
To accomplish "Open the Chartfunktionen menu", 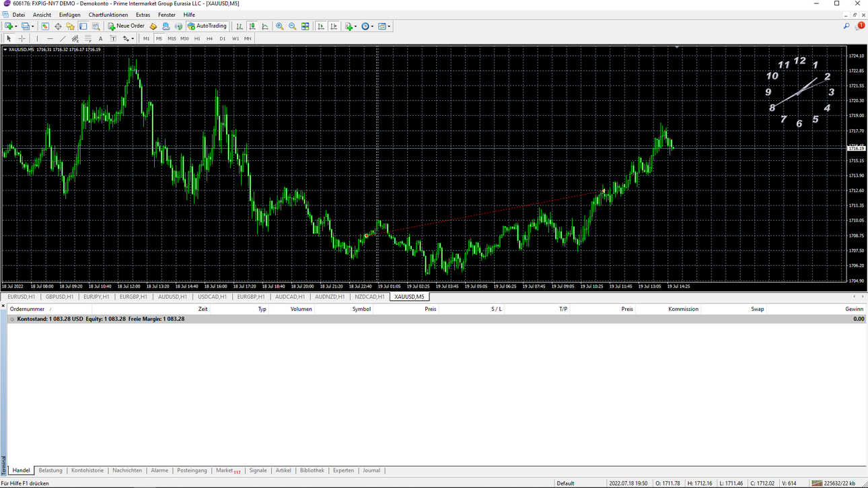I will click(108, 15).
